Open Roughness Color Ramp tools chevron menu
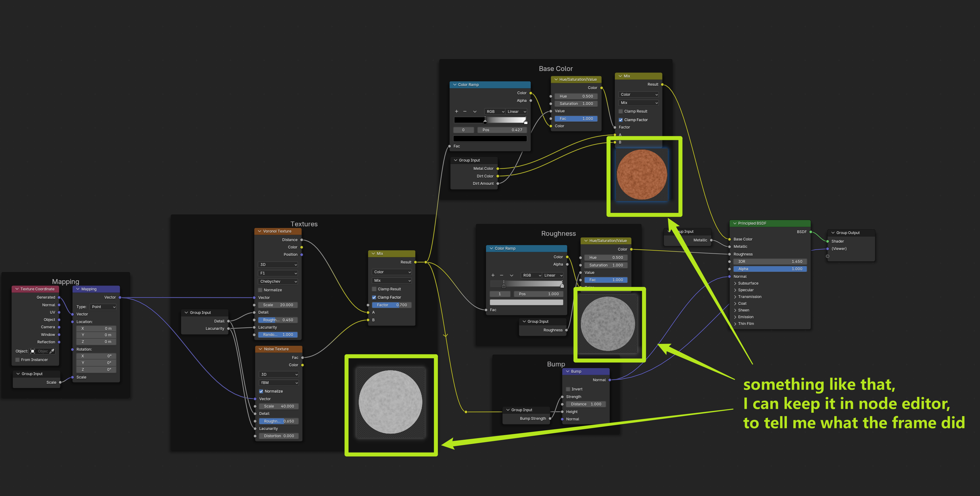The image size is (980, 496). click(x=511, y=275)
